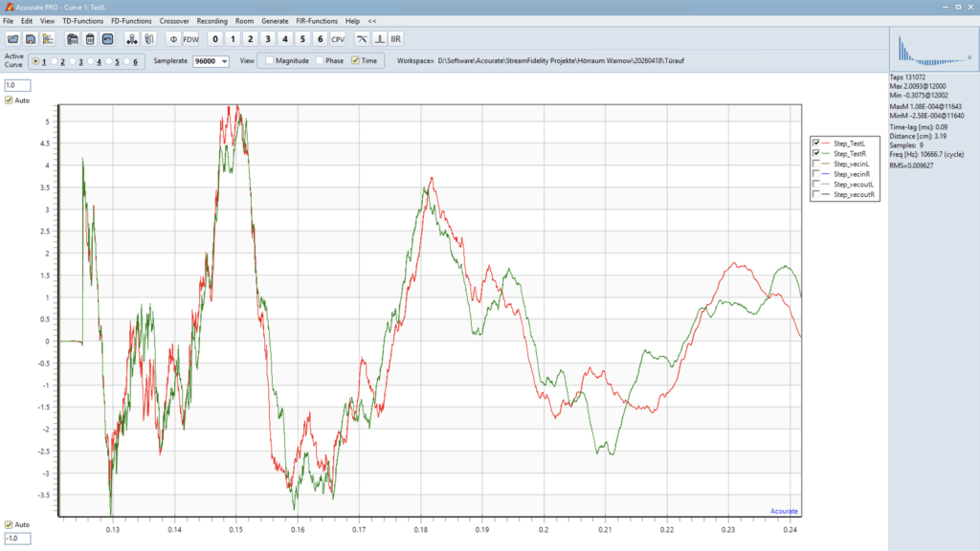
Task: Hide the Step_TestR curve in legend
Action: click(815, 153)
